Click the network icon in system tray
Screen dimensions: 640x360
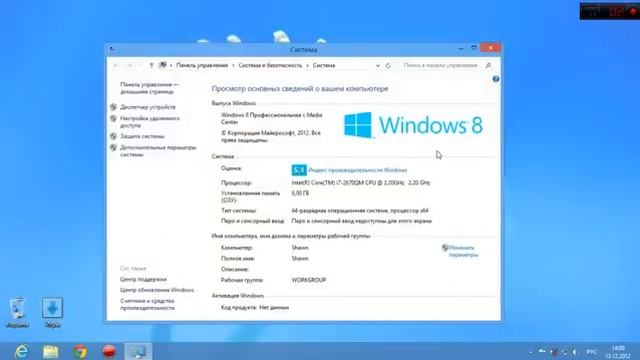click(x=564, y=352)
